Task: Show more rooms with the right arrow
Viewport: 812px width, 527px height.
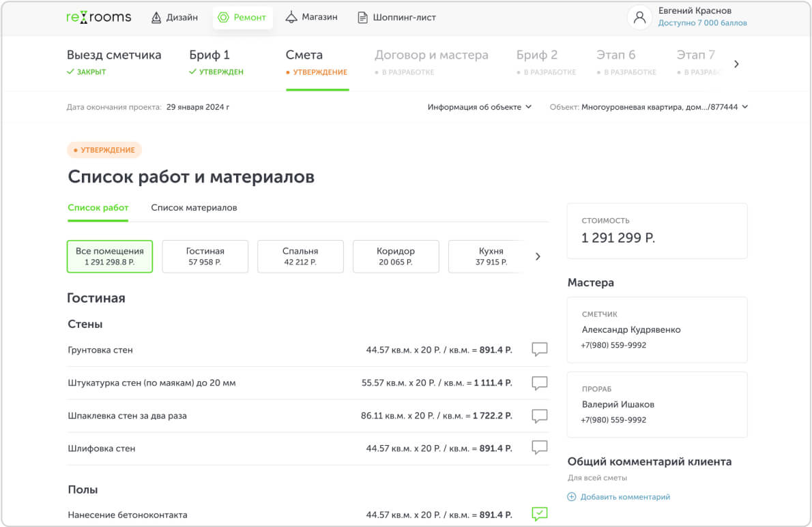Action: 538,256
